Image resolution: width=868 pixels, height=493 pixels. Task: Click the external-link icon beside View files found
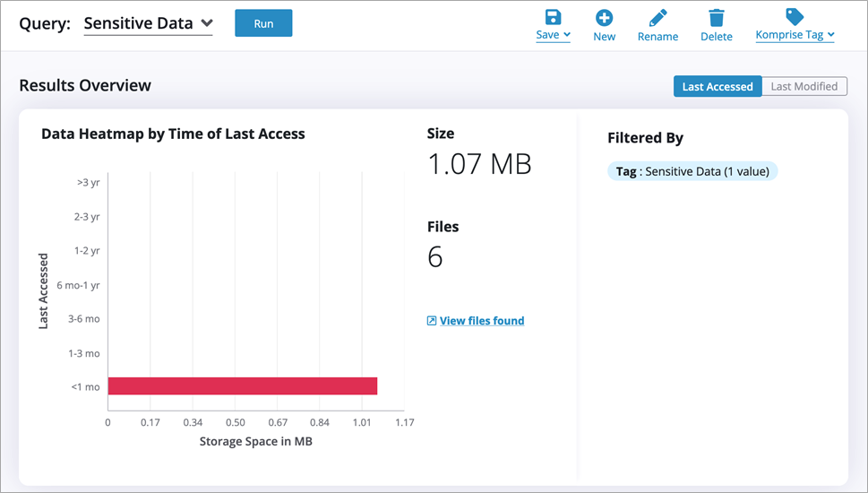[x=432, y=321]
